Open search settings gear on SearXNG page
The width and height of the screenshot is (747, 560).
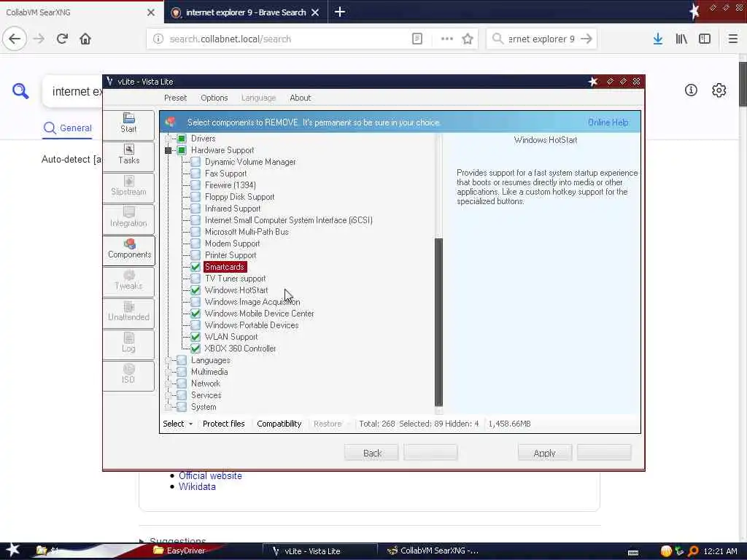[719, 90]
